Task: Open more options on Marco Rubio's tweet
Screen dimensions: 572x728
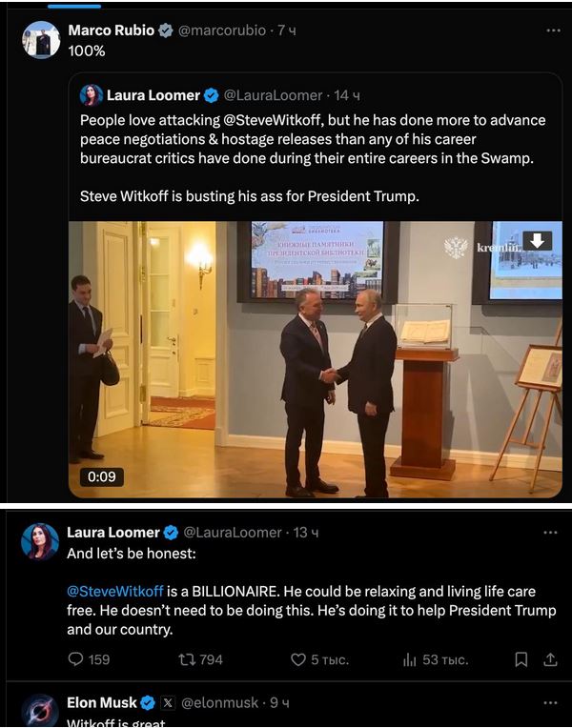Action: pos(552,30)
